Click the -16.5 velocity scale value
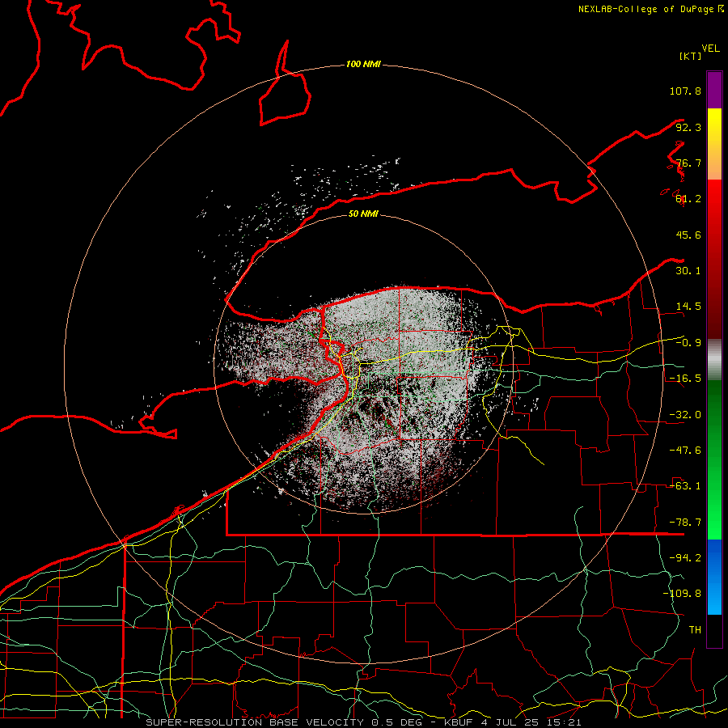The height and width of the screenshot is (728, 728). tap(685, 379)
